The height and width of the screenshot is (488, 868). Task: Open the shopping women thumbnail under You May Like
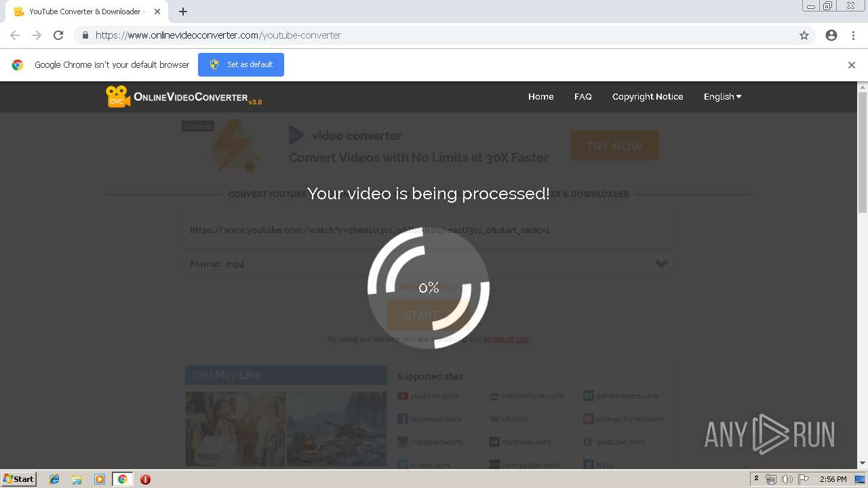tap(235, 429)
